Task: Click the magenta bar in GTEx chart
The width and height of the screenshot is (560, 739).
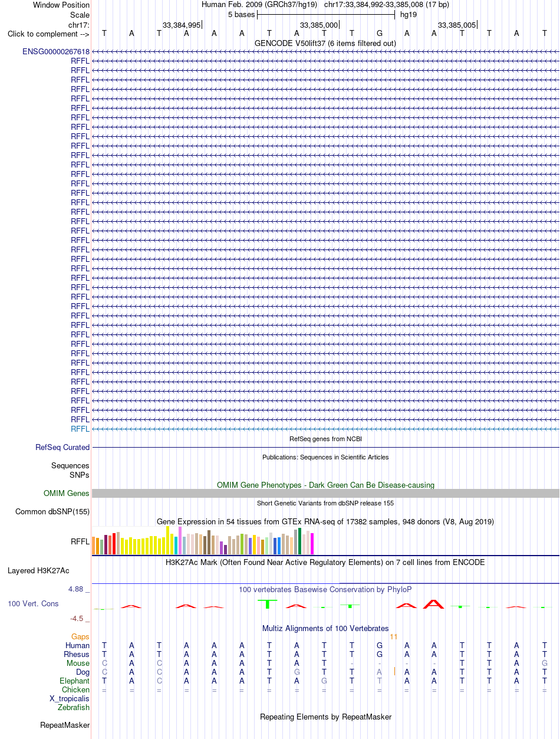Action: coord(312,543)
